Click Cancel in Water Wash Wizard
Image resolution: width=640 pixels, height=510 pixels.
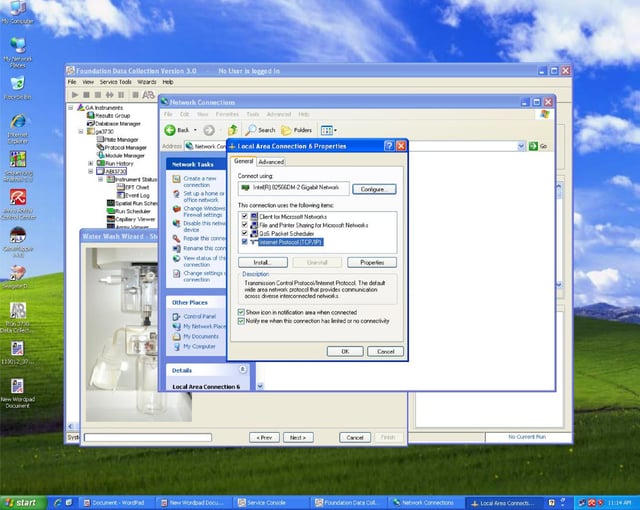[x=355, y=437]
